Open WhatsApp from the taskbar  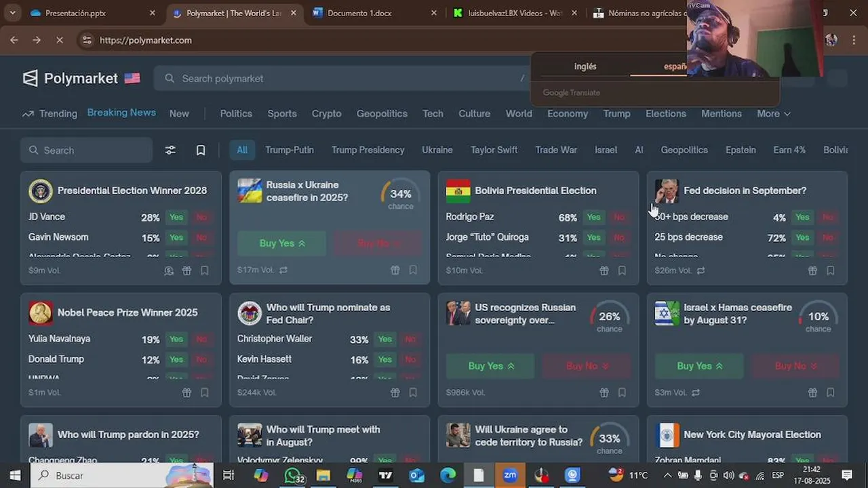pos(293,475)
